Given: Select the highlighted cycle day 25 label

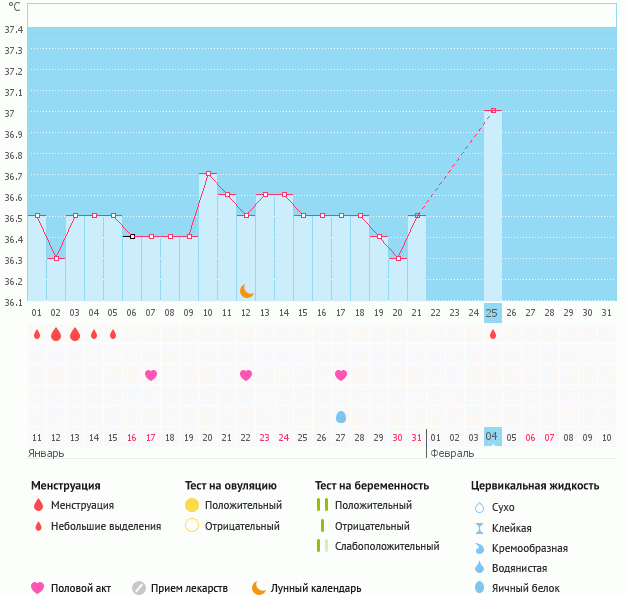Looking at the screenshot, I should click(492, 312).
